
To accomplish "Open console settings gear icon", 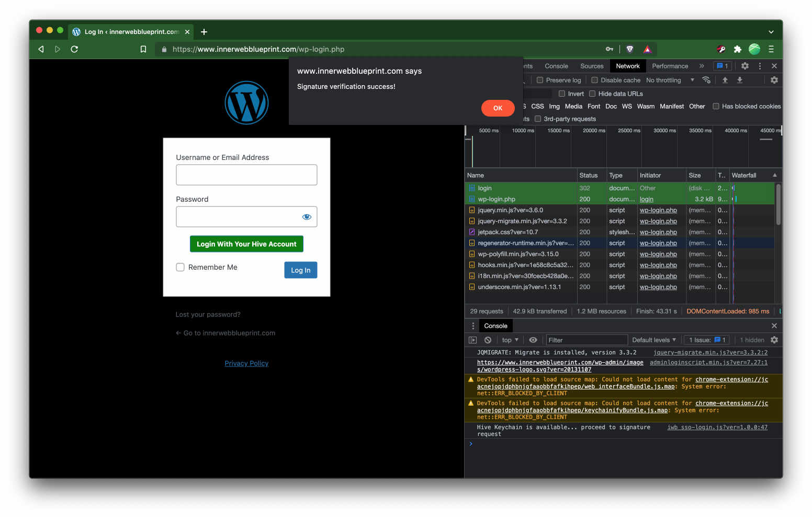I will 774,340.
